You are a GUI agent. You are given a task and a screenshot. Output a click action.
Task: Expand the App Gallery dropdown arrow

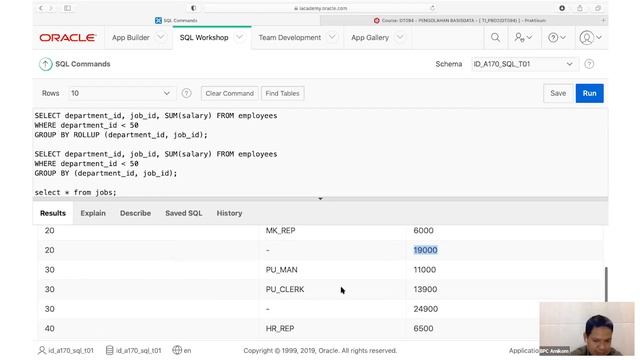(x=400, y=37)
